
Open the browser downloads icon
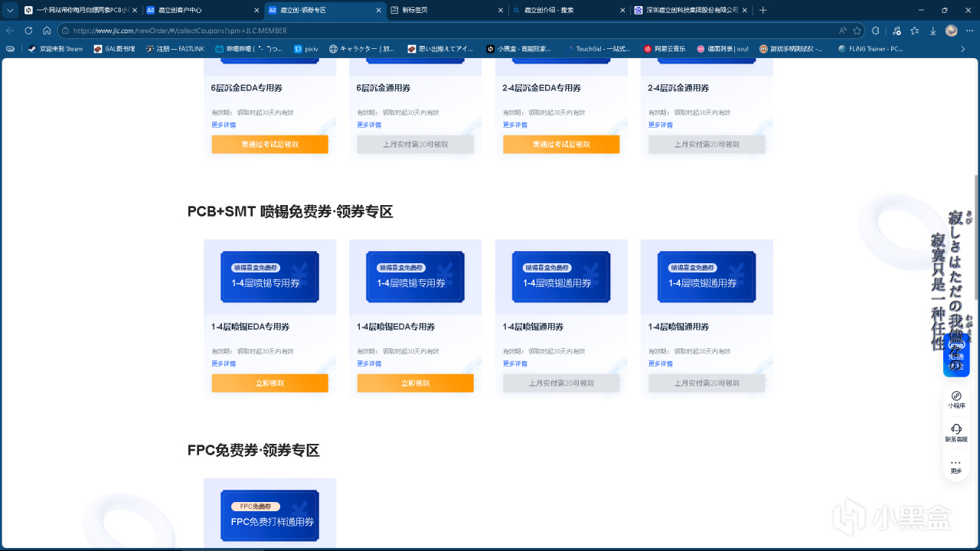[x=933, y=31]
